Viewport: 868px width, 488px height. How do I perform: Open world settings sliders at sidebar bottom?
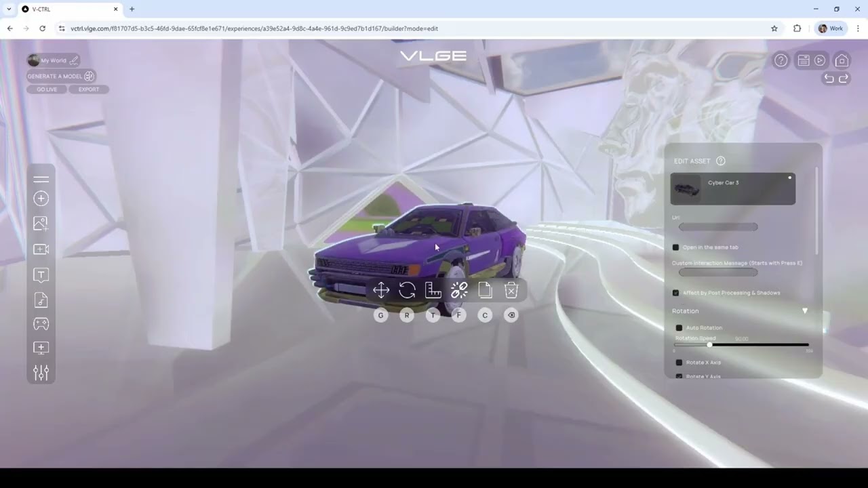point(41,373)
